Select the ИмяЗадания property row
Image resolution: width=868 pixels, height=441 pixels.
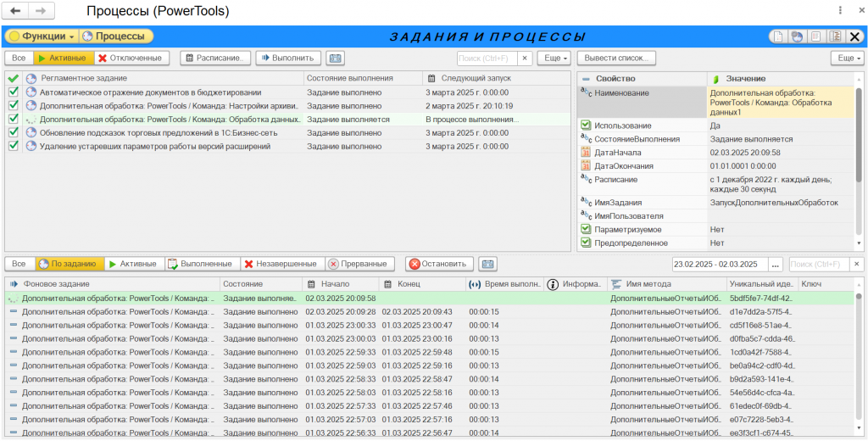[x=717, y=203]
